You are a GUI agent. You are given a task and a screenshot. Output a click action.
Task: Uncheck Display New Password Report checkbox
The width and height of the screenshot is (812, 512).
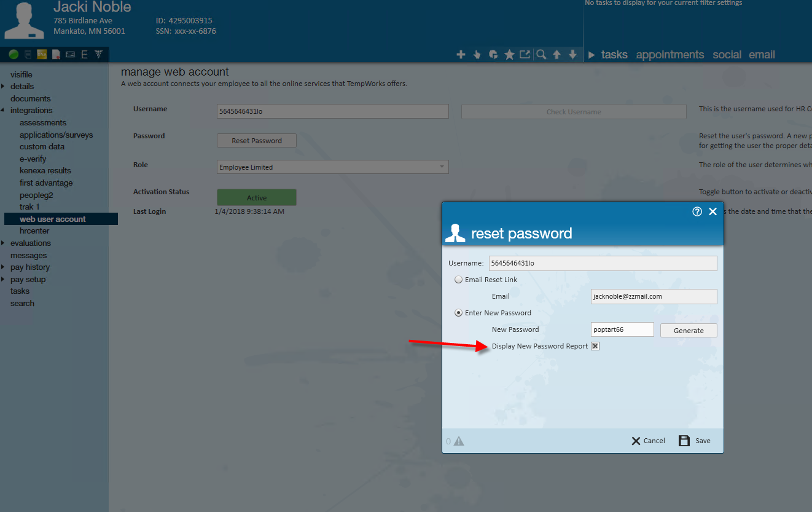point(595,346)
